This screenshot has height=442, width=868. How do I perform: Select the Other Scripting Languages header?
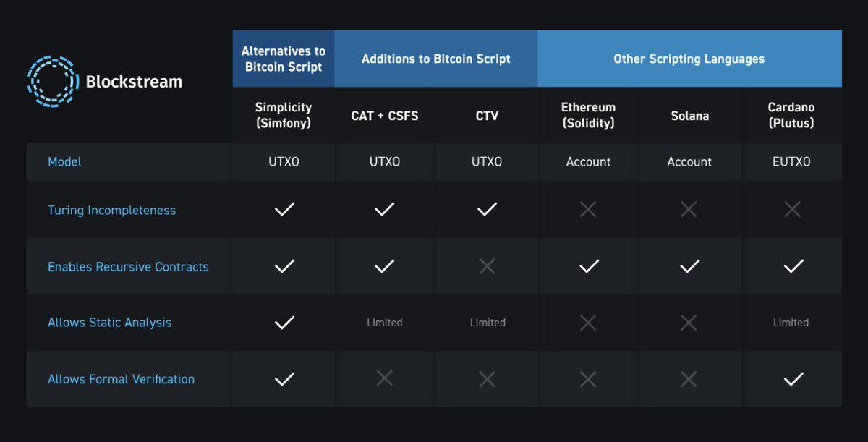pos(689,59)
